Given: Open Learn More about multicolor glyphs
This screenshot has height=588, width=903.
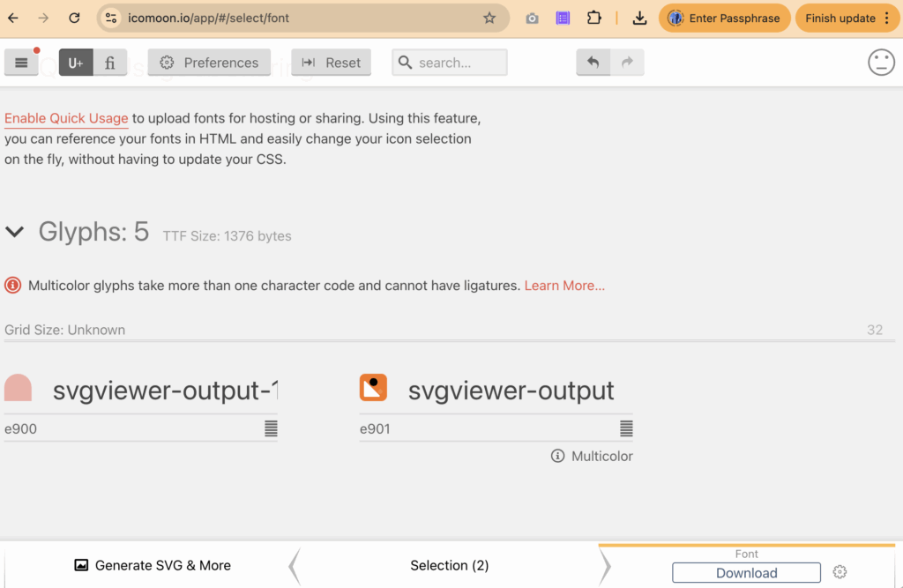Looking at the screenshot, I should point(564,286).
